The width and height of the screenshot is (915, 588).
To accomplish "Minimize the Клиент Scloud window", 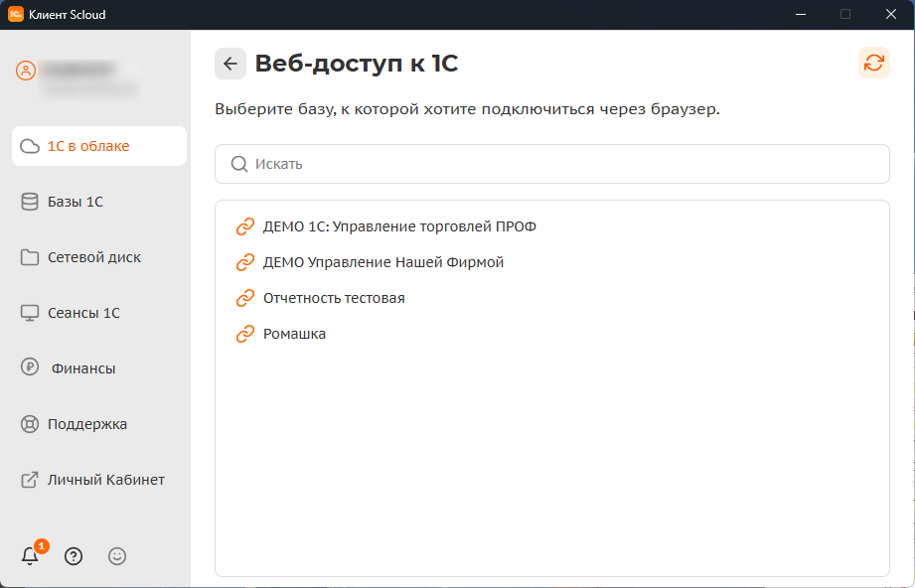I will point(800,14).
